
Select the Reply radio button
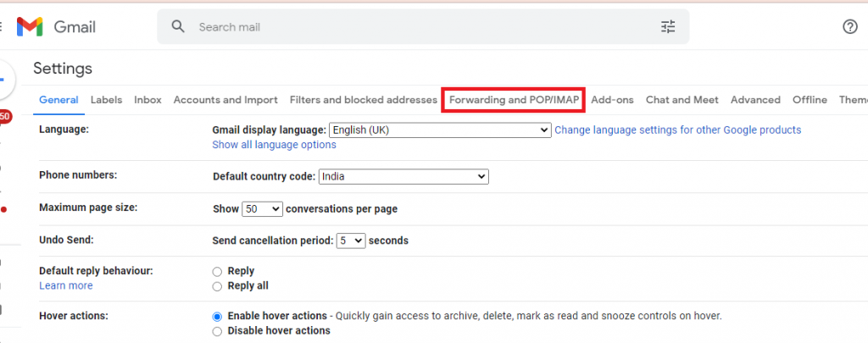(217, 272)
